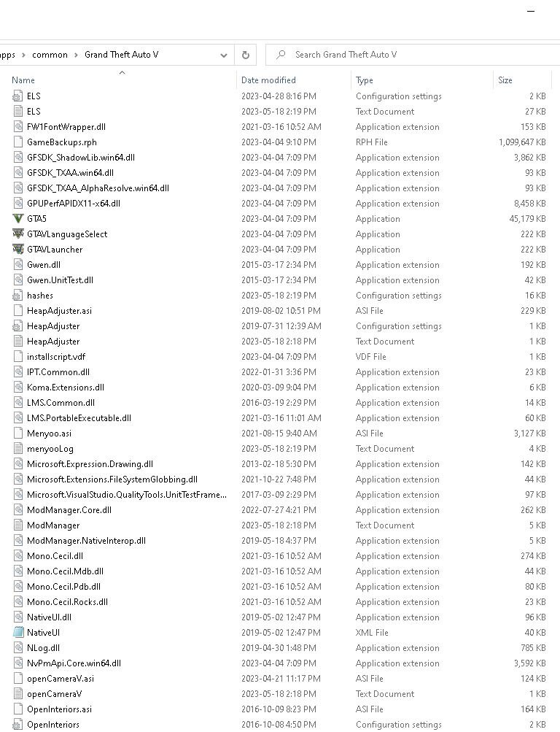Click the Menyoo.asi file icon

click(18, 434)
